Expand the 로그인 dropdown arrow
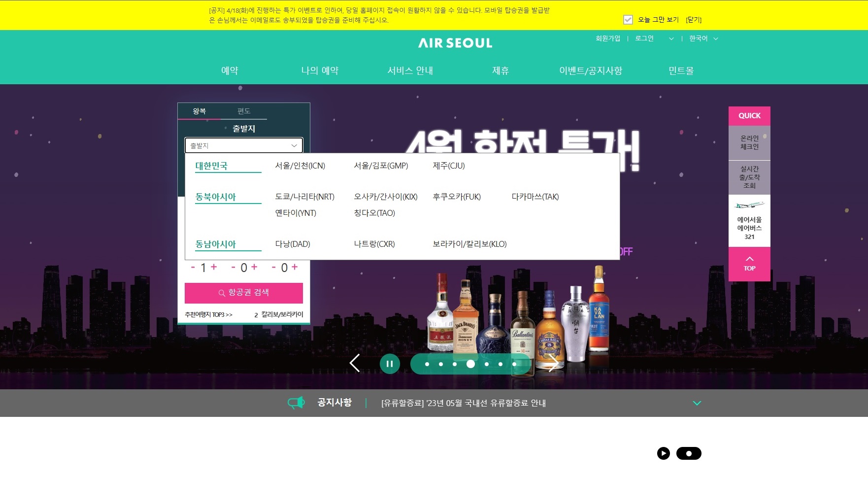The image size is (868, 478). 671,39
